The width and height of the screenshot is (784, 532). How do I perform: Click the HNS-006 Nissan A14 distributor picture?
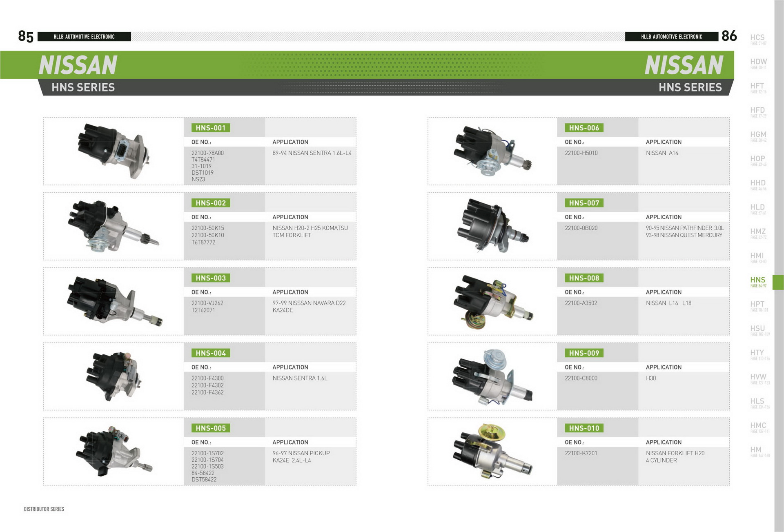(x=492, y=151)
